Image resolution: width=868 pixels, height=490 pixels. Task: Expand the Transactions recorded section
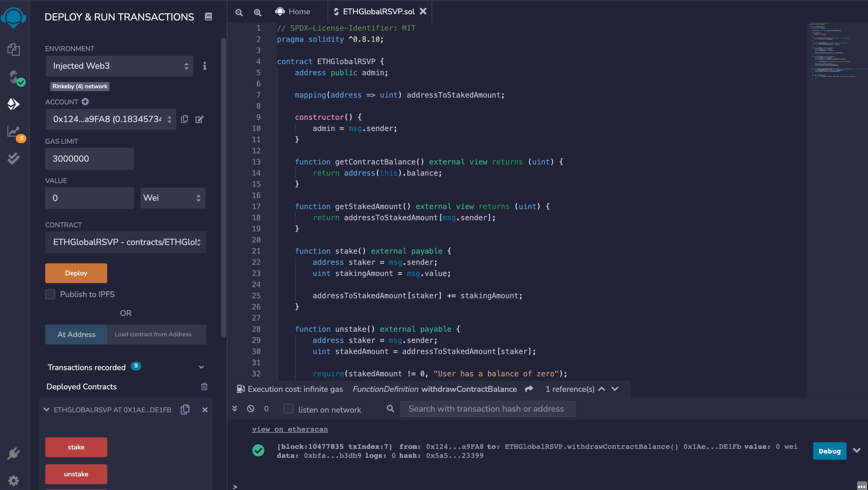coord(201,367)
